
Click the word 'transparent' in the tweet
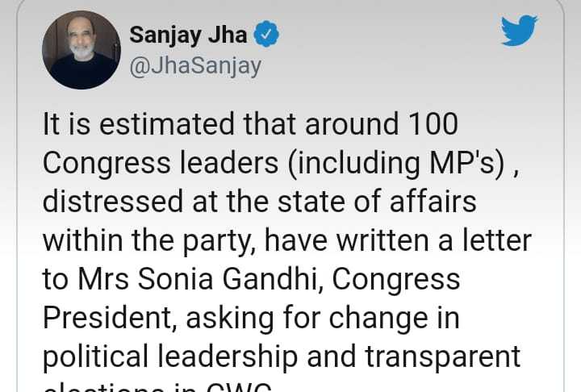pyautogui.click(x=443, y=357)
